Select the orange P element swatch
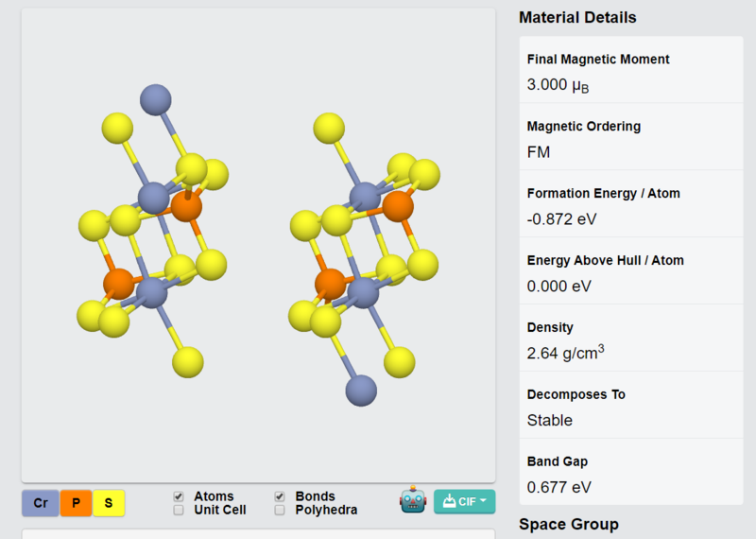 tap(76, 503)
